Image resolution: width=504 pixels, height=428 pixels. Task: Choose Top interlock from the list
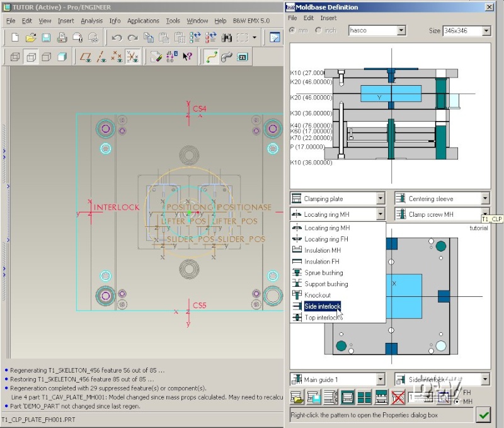click(x=338, y=318)
